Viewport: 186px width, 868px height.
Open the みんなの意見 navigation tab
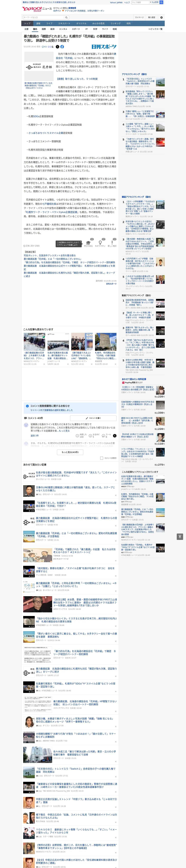(x=98, y=23)
